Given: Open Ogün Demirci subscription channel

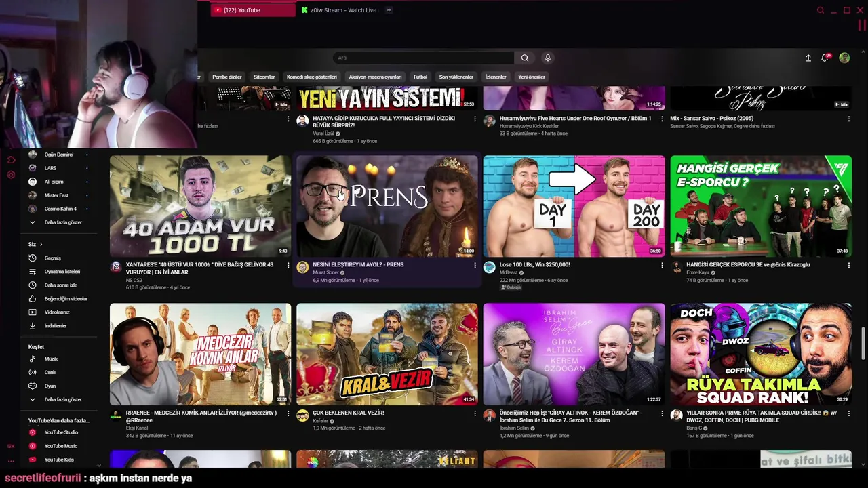Looking at the screenshot, I should click(58, 155).
